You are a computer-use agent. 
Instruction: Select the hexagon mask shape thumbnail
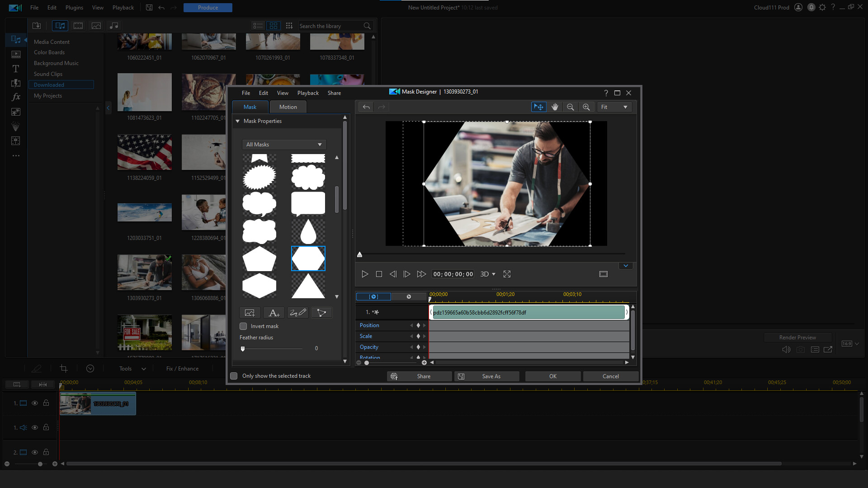259,286
